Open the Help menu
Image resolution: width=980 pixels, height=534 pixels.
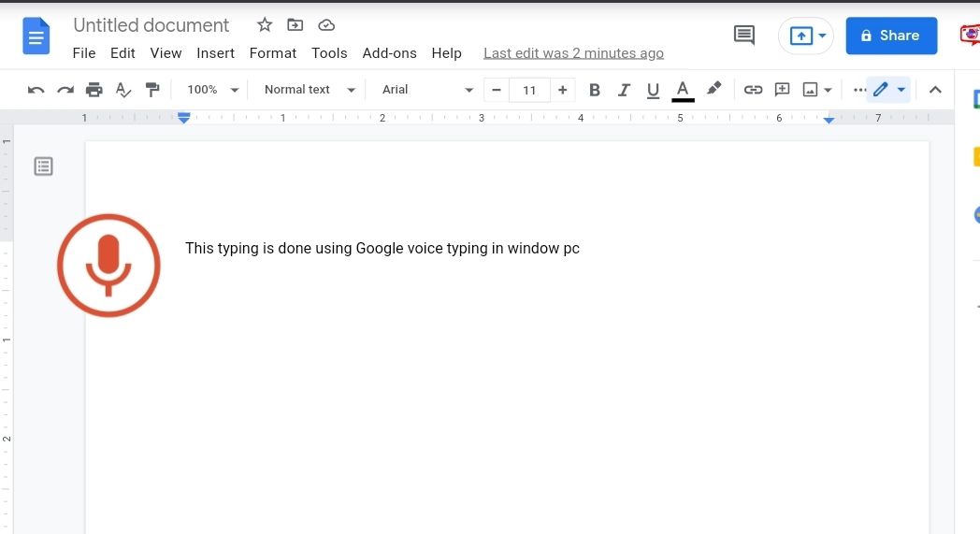point(446,53)
